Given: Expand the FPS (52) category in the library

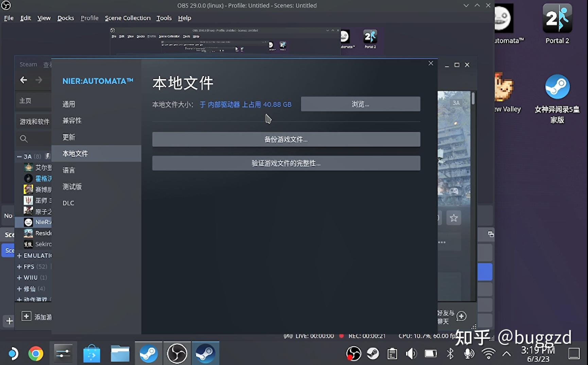Looking at the screenshot, I should point(19,266).
